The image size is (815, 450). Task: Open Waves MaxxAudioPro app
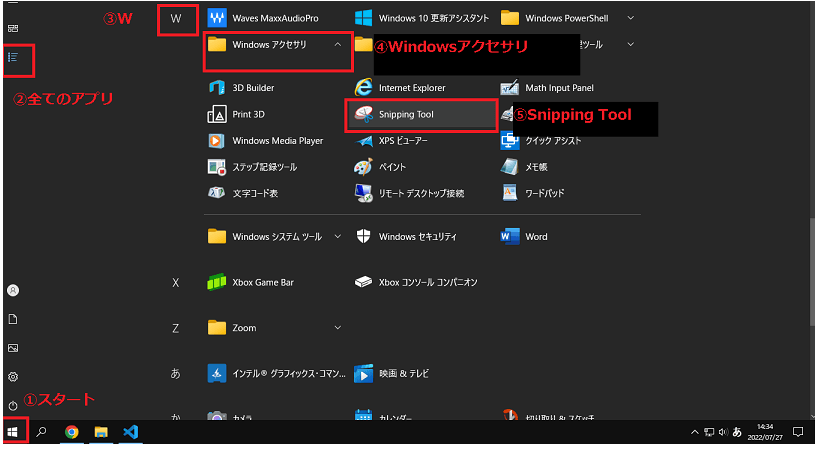[x=262, y=18]
